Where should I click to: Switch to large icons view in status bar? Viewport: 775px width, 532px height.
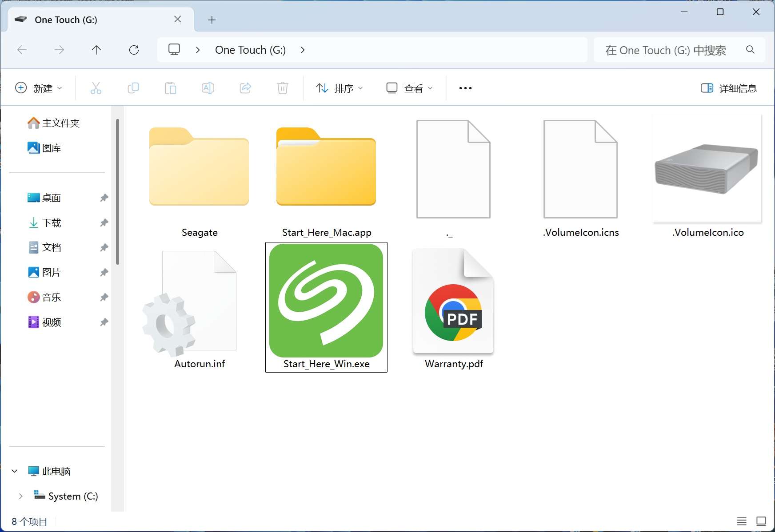pyautogui.click(x=761, y=521)
